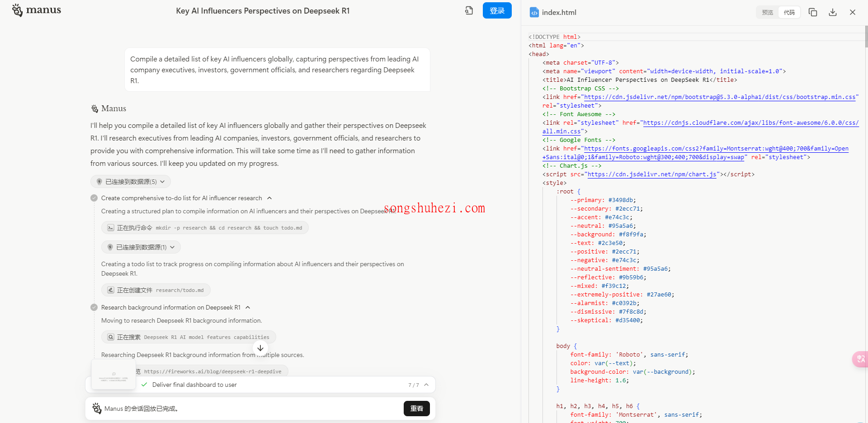
Task: Click the completed check for Research background step
Action: 94,307
